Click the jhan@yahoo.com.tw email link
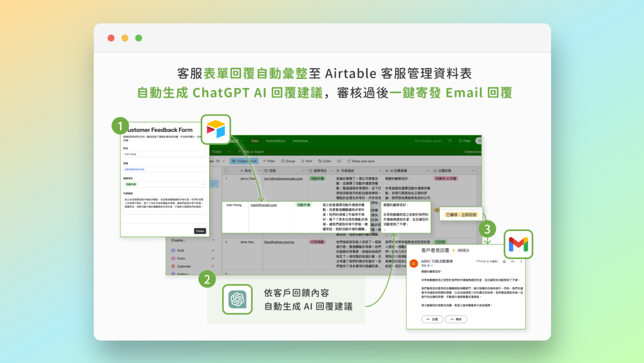The height and width of the screenshot is (363, 644). 279,242
